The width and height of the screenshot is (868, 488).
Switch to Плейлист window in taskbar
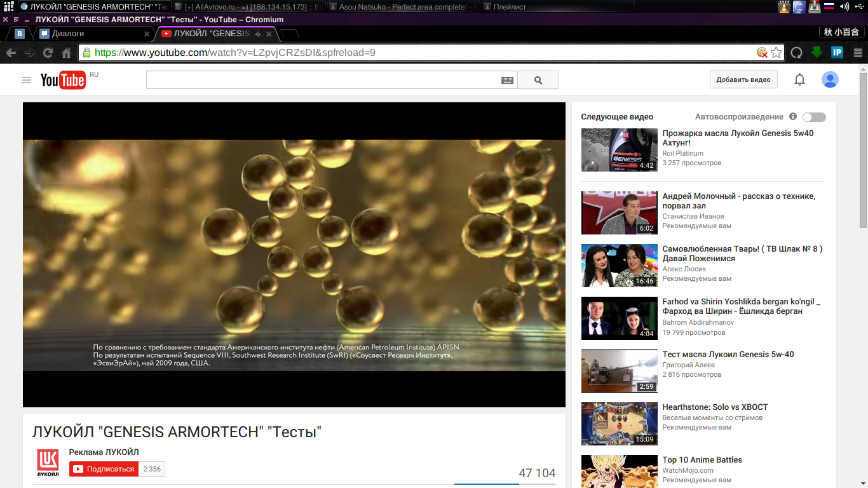point(557,7)
